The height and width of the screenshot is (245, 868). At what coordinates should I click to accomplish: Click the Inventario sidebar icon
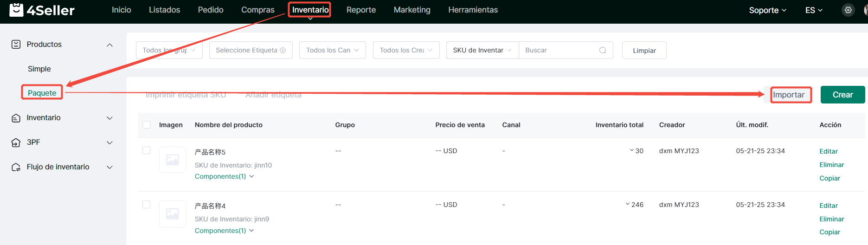point(16,118)
